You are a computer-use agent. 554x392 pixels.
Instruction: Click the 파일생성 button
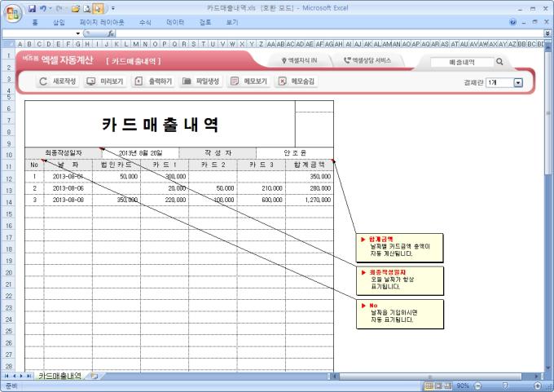click(200, 81)
